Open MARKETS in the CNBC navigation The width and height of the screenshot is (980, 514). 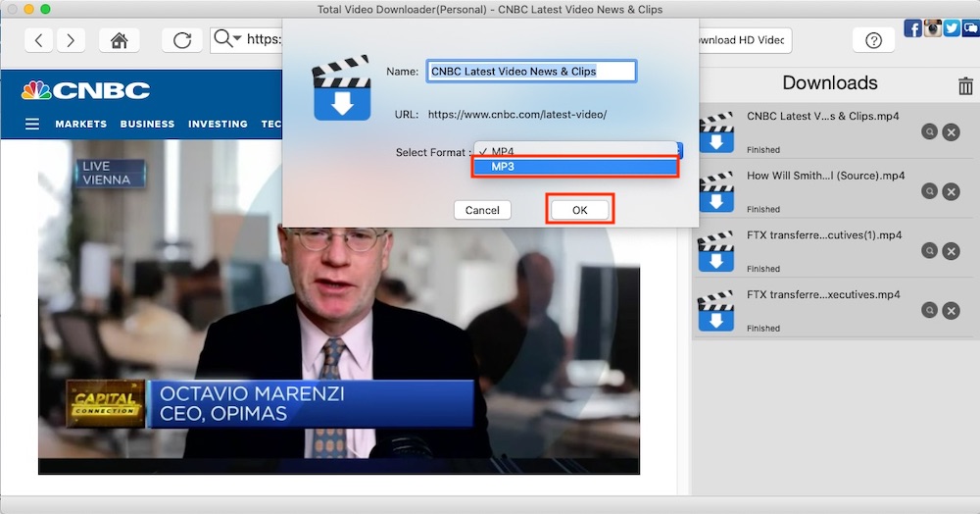[x=80, y=124]
